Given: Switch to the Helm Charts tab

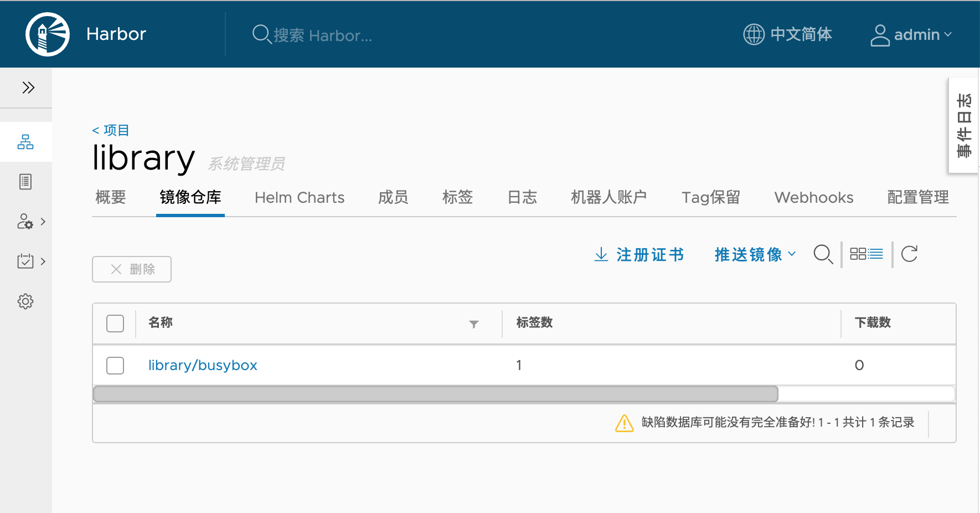Looking at the screenshot, I should click(x=300, y=198).
